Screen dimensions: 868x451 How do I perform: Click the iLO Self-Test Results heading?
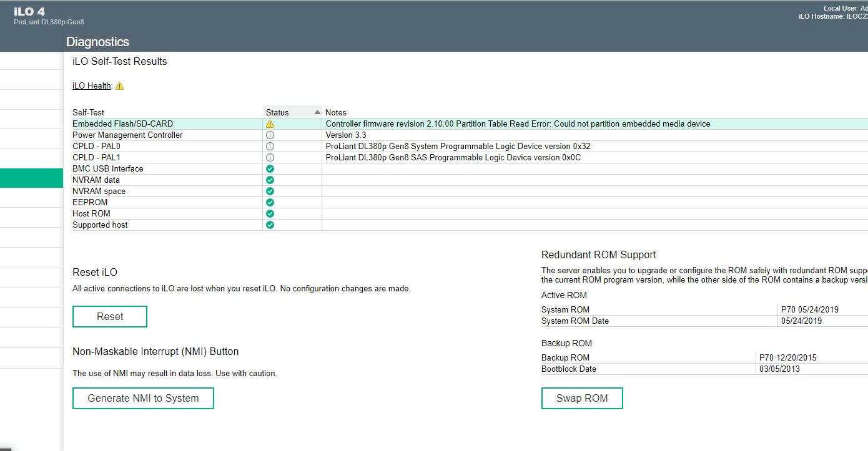(120, 61)
